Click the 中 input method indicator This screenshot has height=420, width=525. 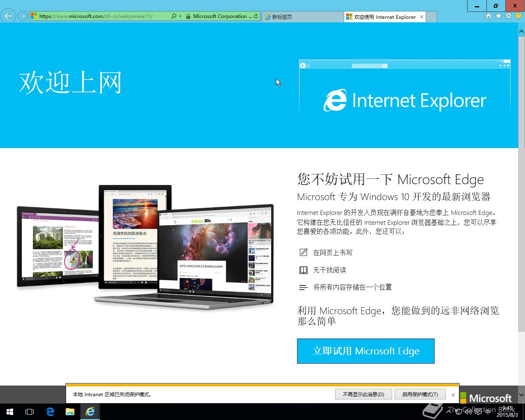click(488, 412)
